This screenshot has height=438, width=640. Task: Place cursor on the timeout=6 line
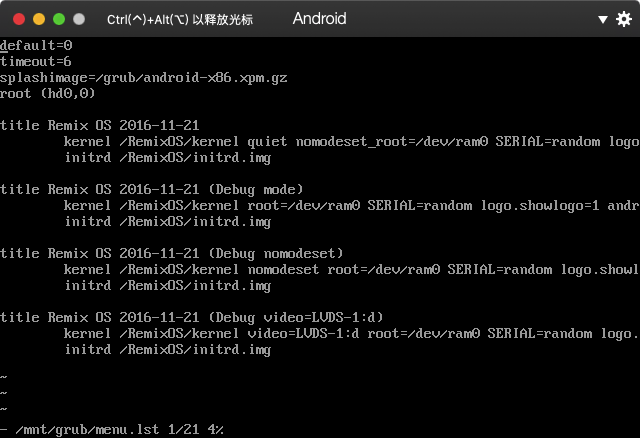[36, 62]
